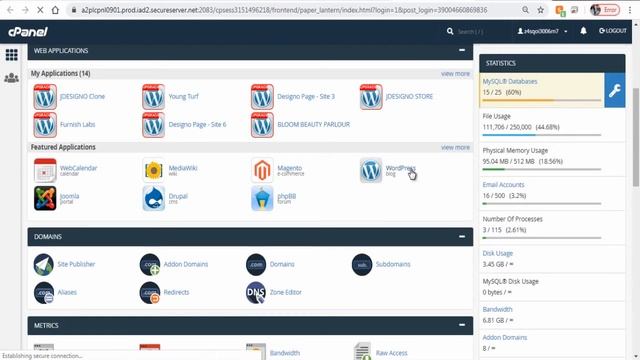
Task: Click the page vertical scrollbar
Action: 636,137
